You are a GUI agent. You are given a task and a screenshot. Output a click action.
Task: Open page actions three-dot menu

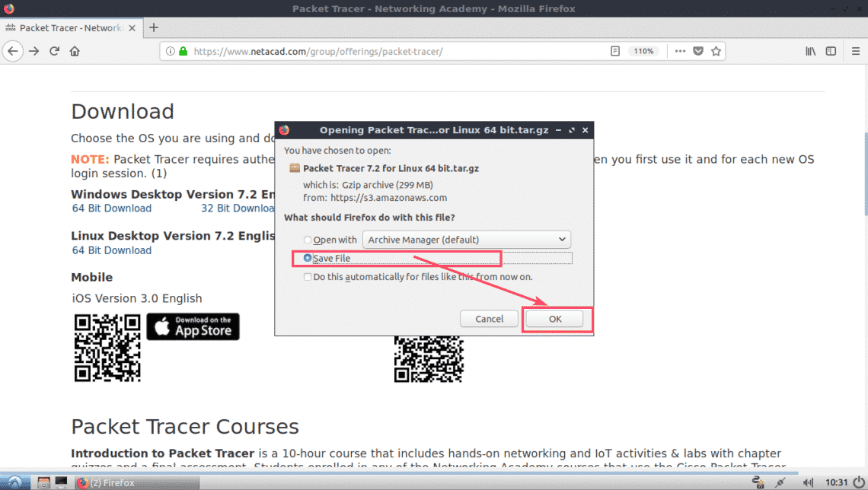(x=681, y=52)
